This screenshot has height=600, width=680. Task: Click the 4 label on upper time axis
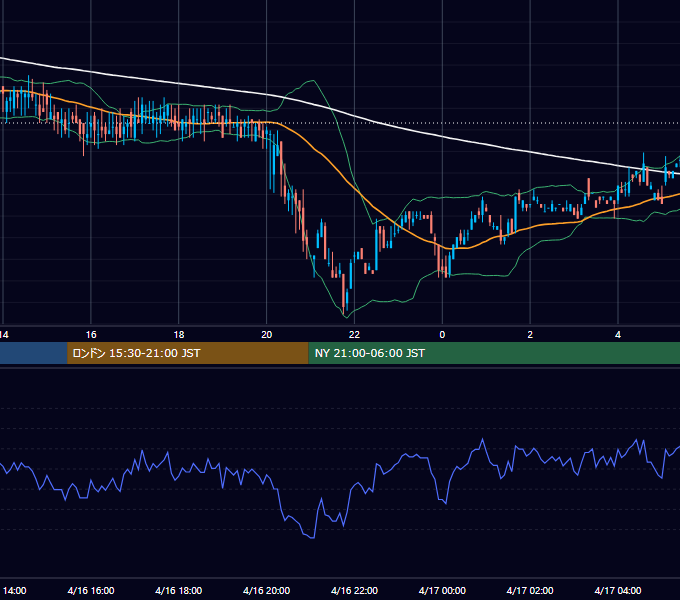point(618,335)
